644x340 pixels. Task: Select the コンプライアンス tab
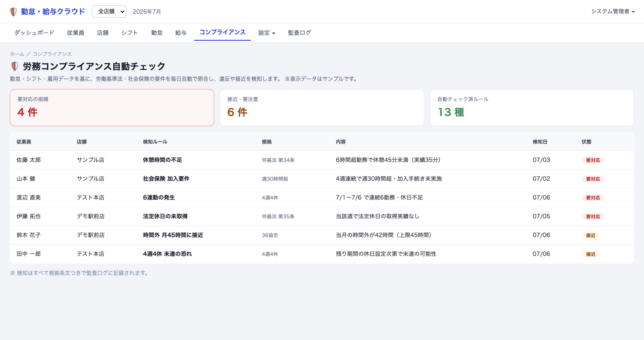point(222,32)
